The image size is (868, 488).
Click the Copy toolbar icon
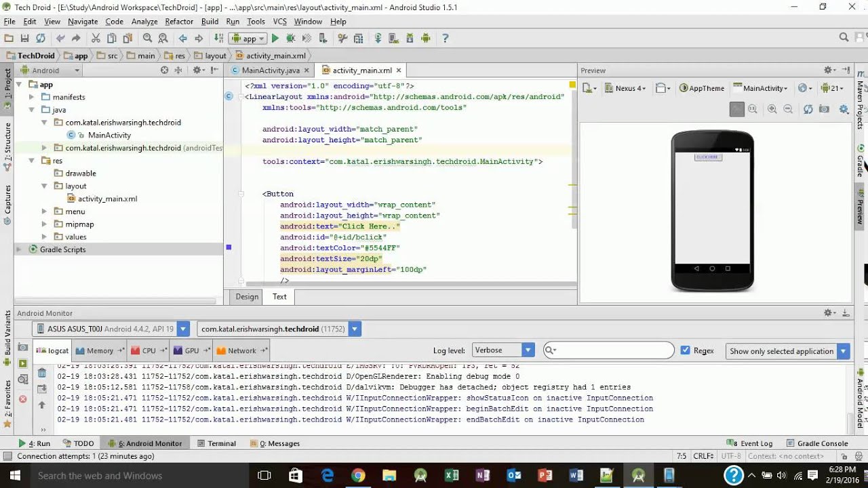coord(111,39)
